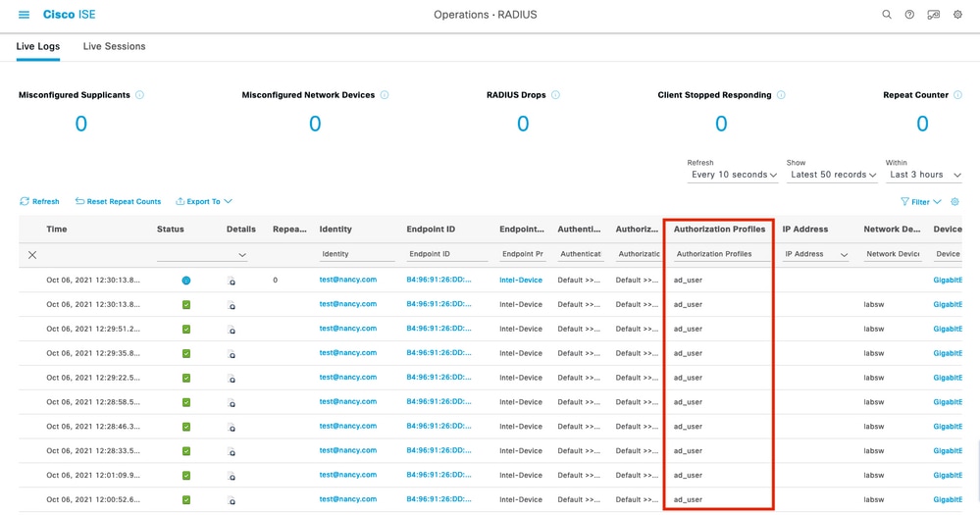Expand the Export To menu
980x515 pixels.
(204, 201)
